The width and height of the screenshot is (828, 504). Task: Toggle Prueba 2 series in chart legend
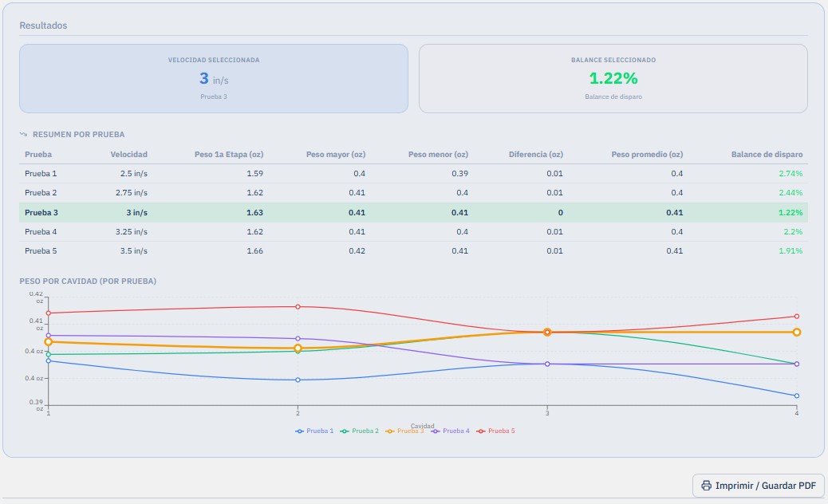[x=360, y=431]
